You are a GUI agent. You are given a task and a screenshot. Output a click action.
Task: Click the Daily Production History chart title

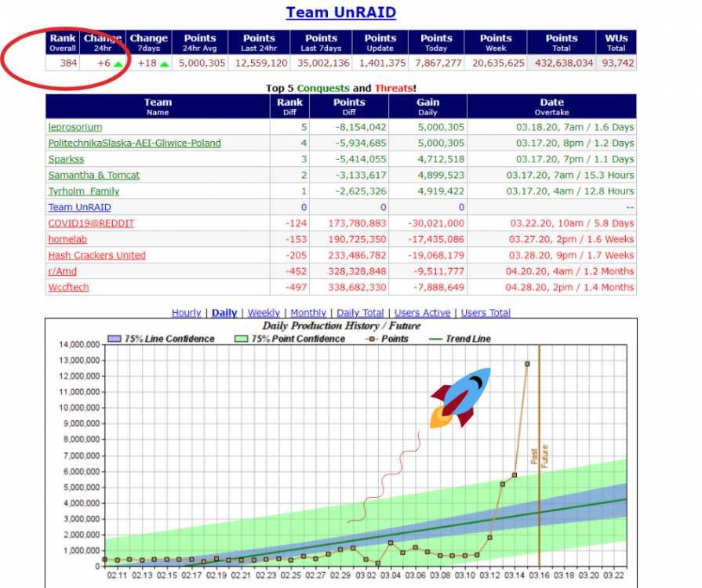pyautogui.click(x=341, y=326)
